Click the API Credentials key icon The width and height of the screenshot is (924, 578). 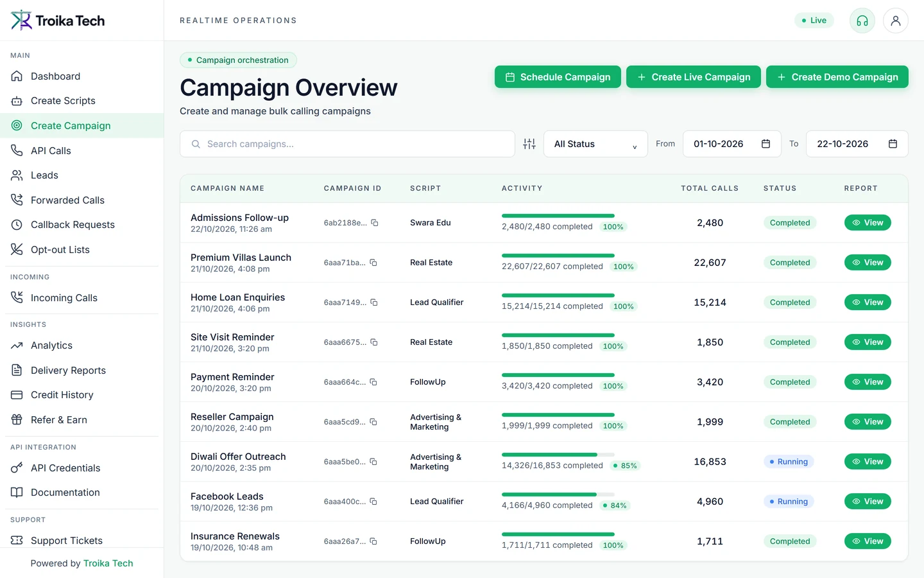click(x=17, y=468)
